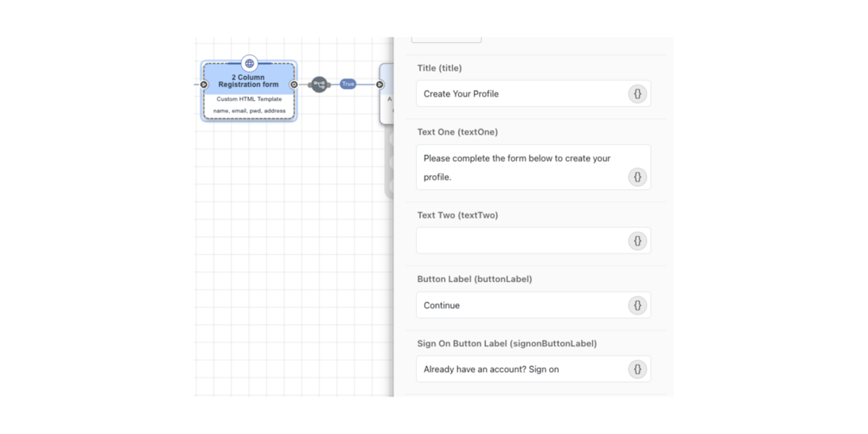Click the input port of the partly hidden node
This screenshot has width=868, height=434.
(x=380, y=84)
